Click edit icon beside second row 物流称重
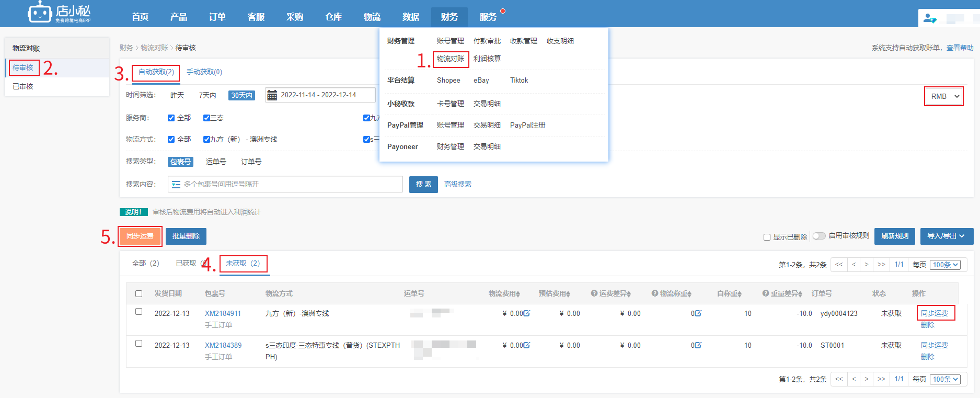Screen dimensions: 980x398 pyautogui.click(x=698, y=345)
